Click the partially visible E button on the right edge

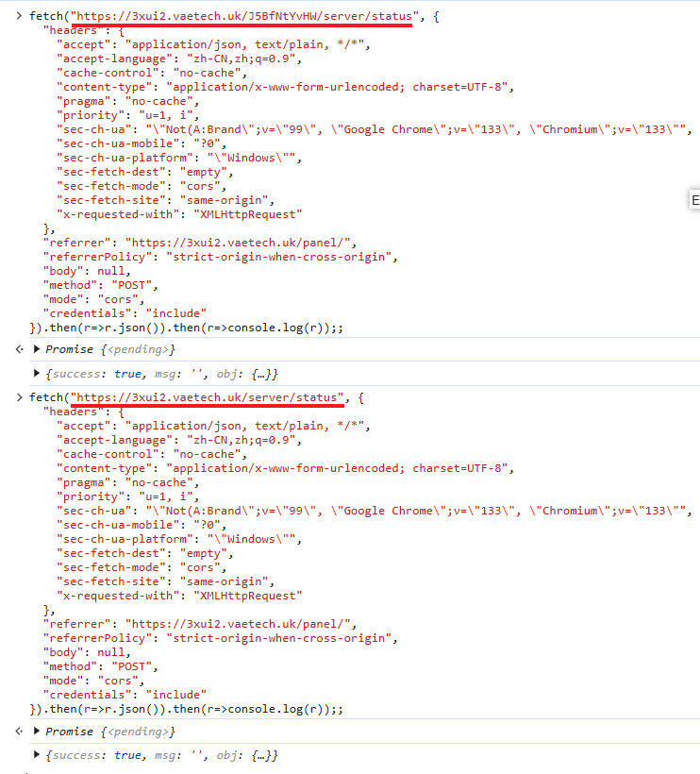pyautogui.click(x=694, y=200)
